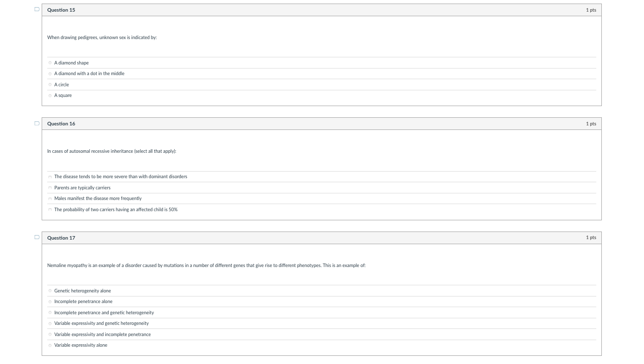Flag Question 17 for review
The height and width of the screenshot is (364, 644).
coord(37,237)
